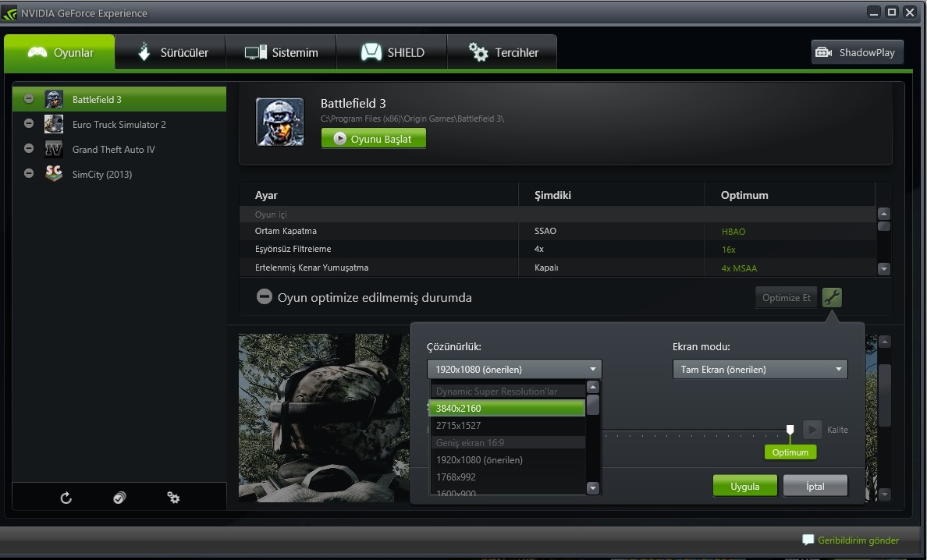This screenshot has height=560, width=927.
Task: Click the 4x MSAA optimum value
Action: [x=739, y=268]
